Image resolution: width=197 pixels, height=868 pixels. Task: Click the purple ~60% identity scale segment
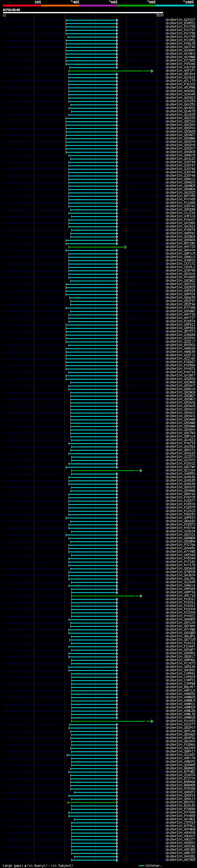coord(98,6)
